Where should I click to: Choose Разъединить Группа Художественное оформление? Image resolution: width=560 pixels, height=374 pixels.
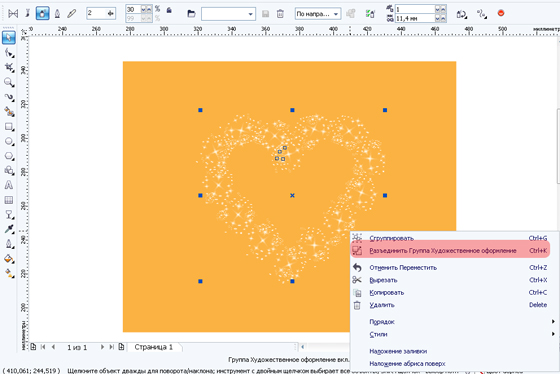[450, 250]
